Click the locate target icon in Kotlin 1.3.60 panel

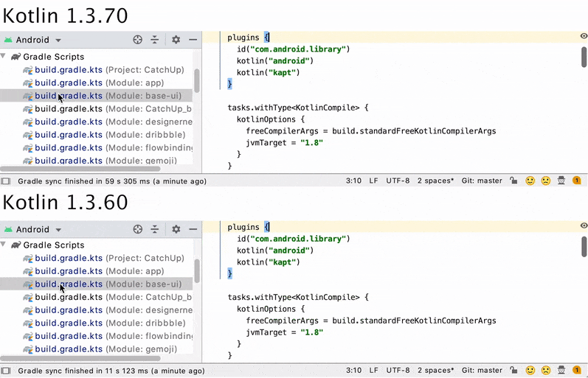click(x=138, y=229)
